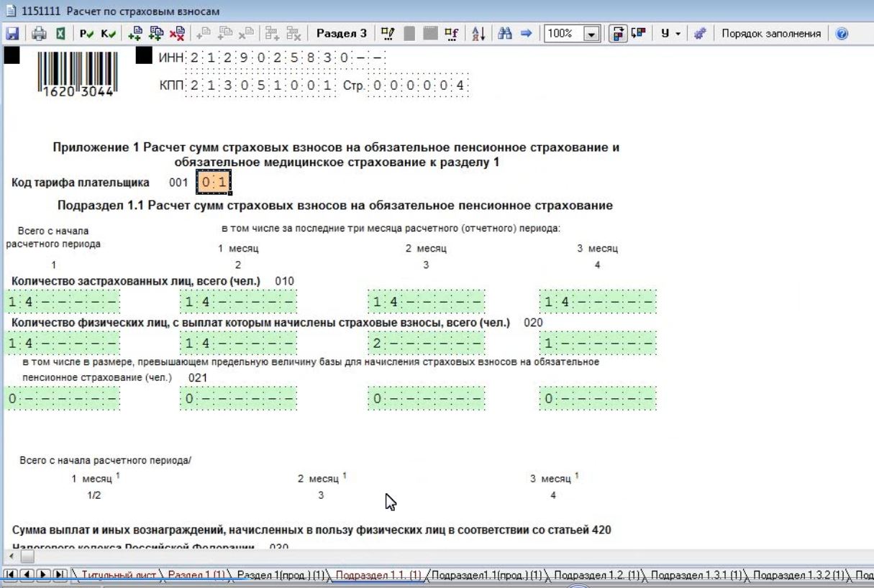874x588 pixels.
Task: Open the 100% zoom dropdown
Action: coord(592,34)
